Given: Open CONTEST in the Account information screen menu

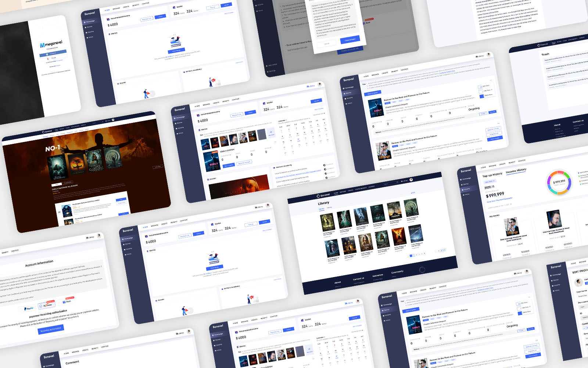Looking at the screenshot, I should coord(15,251).
